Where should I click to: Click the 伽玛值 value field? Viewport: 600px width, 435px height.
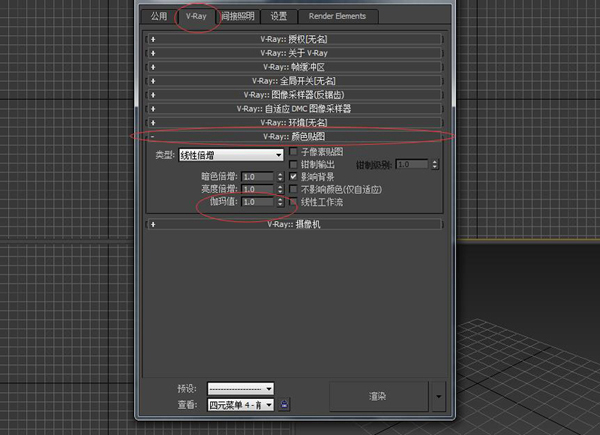(x=258, y=202)
